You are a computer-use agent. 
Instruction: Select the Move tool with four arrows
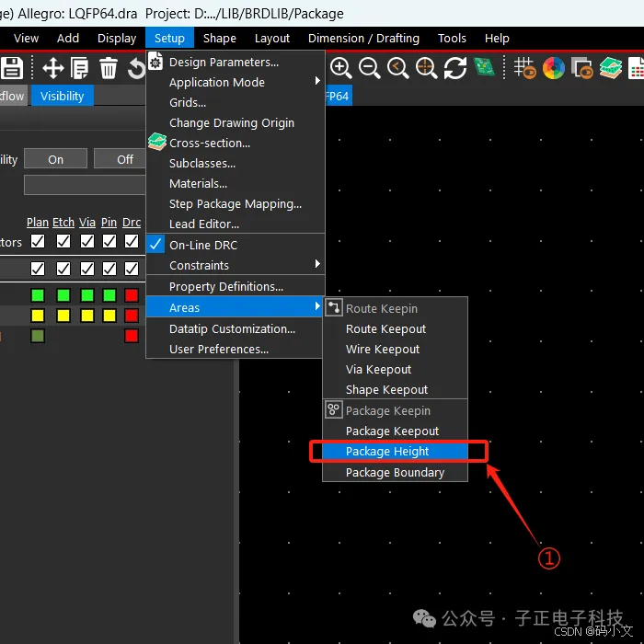click(53, 68)
